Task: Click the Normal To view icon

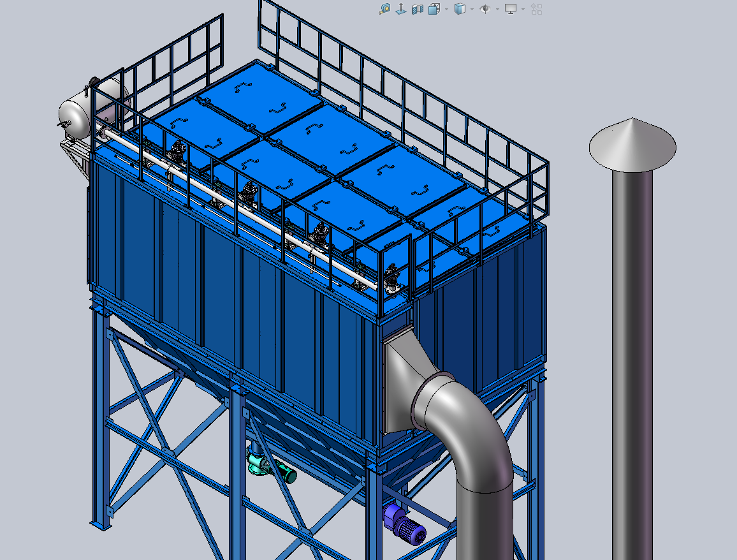Action: point(401,9)
